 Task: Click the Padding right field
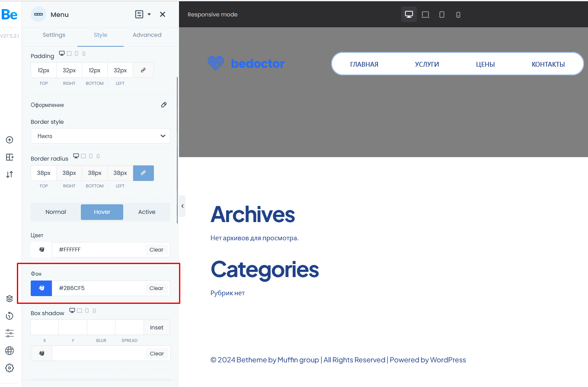69,70
